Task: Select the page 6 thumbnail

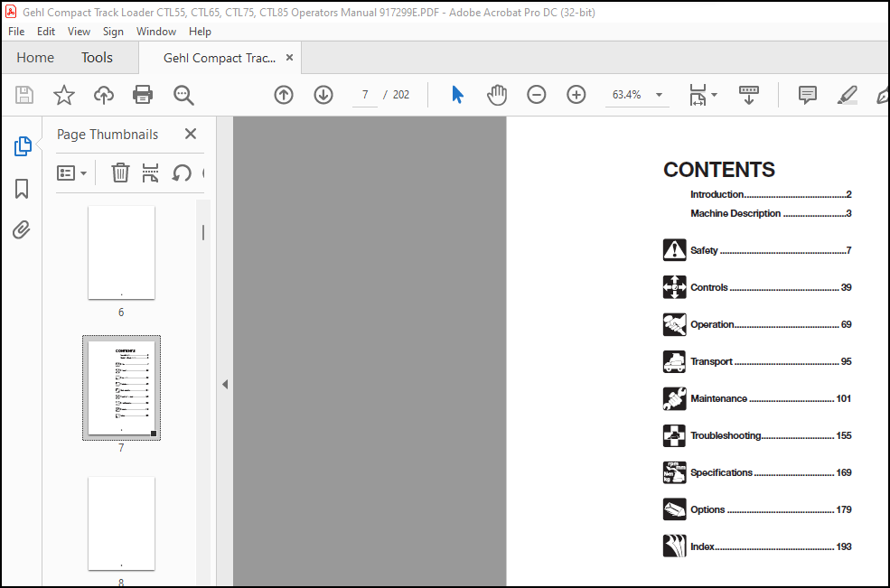Action: coord(121,253)
